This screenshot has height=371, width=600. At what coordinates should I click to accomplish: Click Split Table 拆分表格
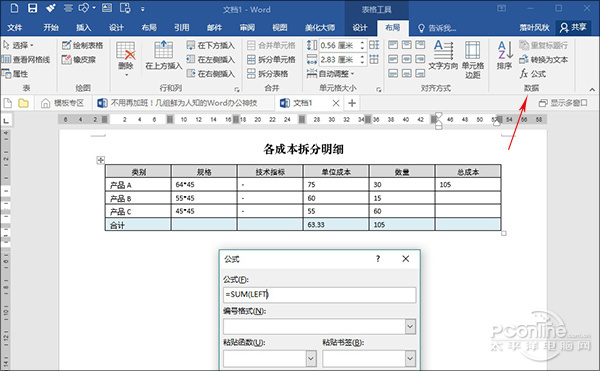pyautogui.click(x=267, y=73)
